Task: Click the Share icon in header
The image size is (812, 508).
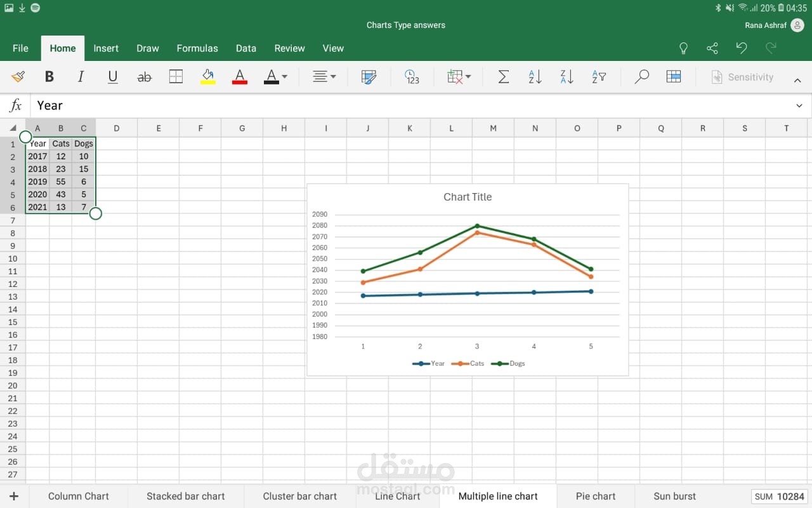Action: click(x=712, y=48)
